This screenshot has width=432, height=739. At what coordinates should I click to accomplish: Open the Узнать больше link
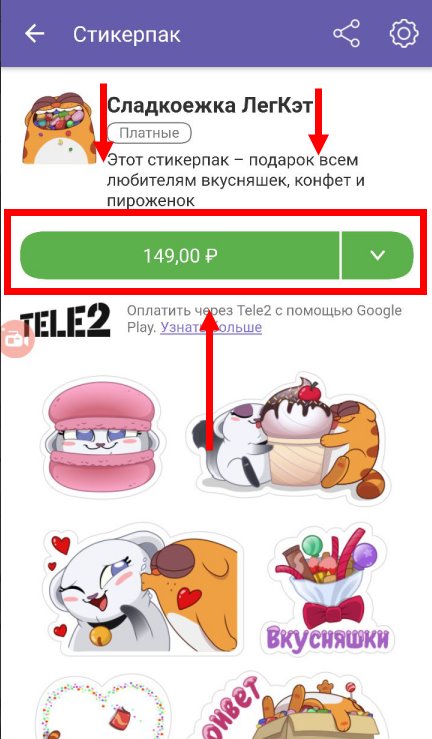pos(211,327)
